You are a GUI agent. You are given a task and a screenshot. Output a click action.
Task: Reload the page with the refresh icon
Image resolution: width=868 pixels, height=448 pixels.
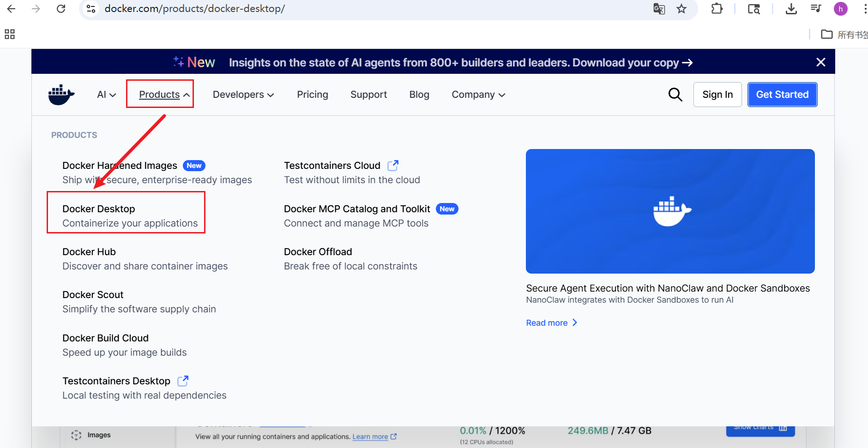[x=61, y=9]
